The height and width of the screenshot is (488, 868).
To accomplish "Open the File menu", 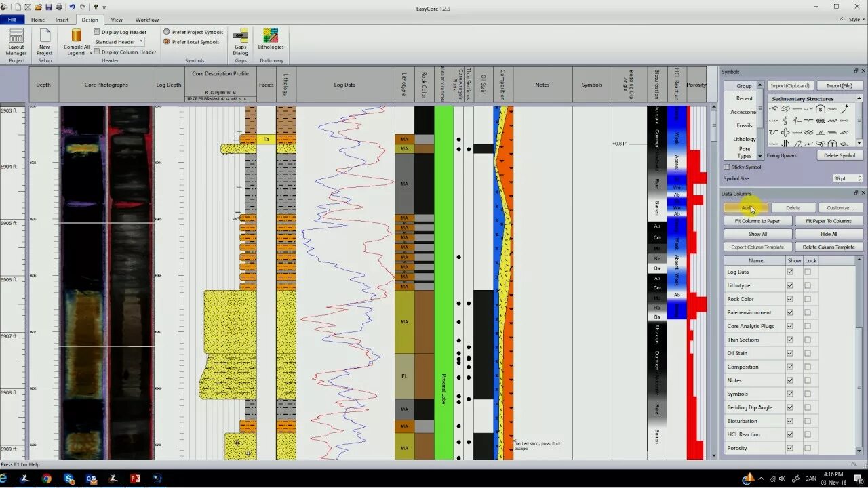I will [12, 20].
